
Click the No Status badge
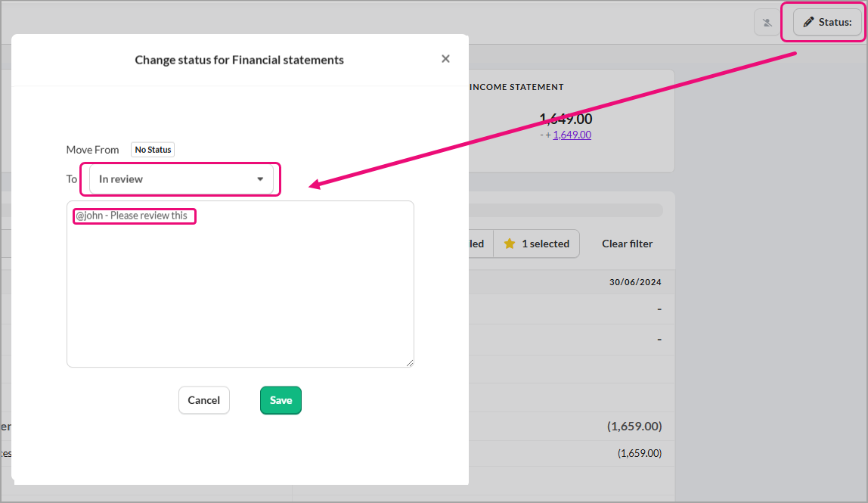(x=153, y=150)
